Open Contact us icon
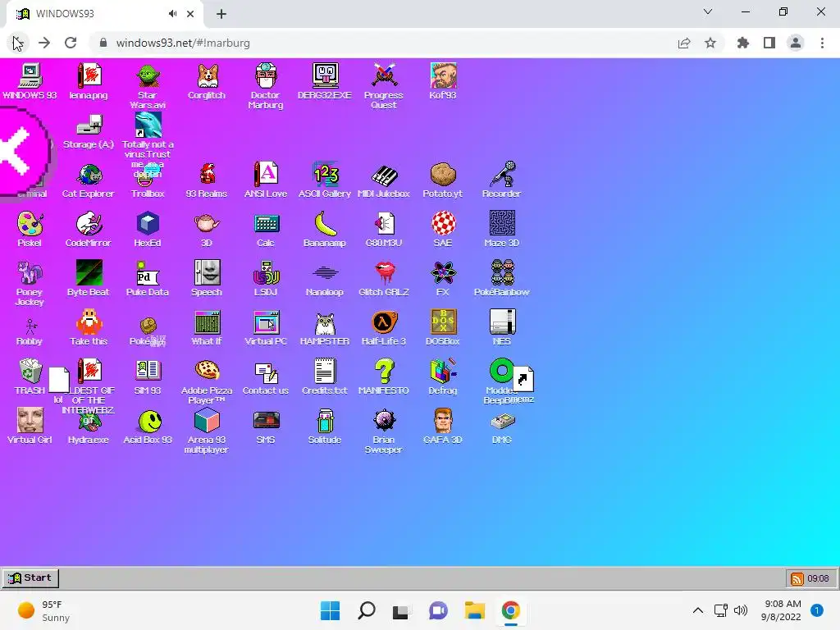 266,372
